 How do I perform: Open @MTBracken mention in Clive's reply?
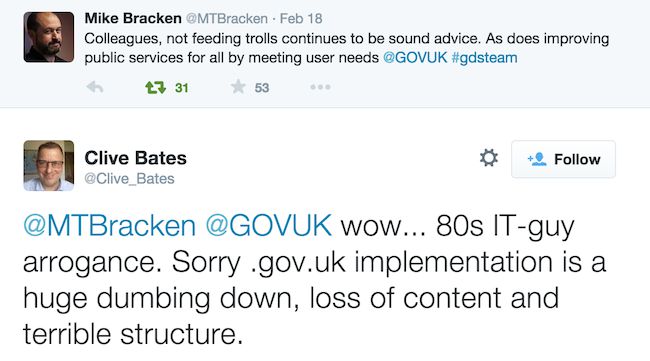109,226
